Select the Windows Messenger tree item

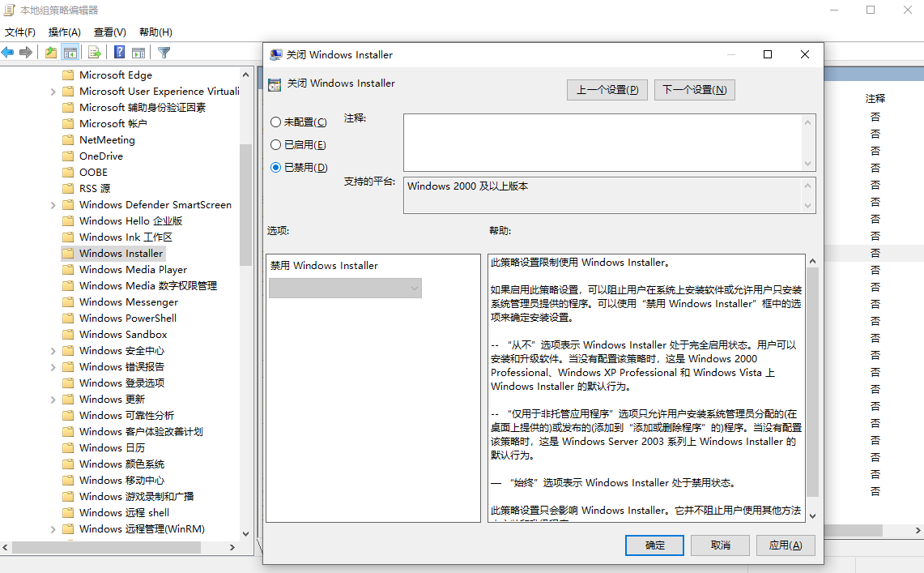129,301
